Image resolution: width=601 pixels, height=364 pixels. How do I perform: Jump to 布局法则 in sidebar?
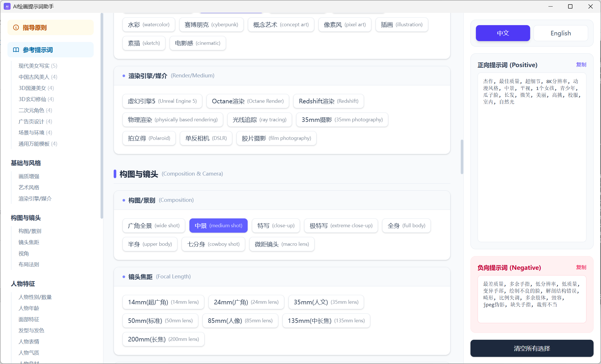click(29, 265)
